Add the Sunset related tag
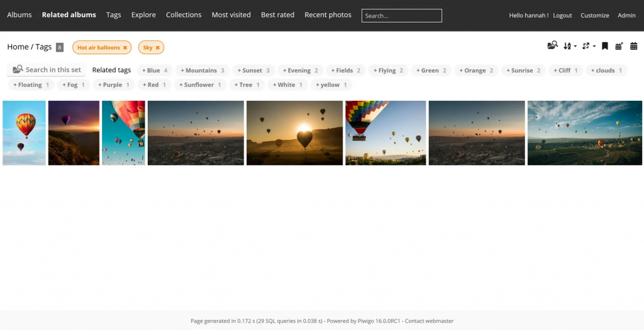 click(x=253, y=71)
